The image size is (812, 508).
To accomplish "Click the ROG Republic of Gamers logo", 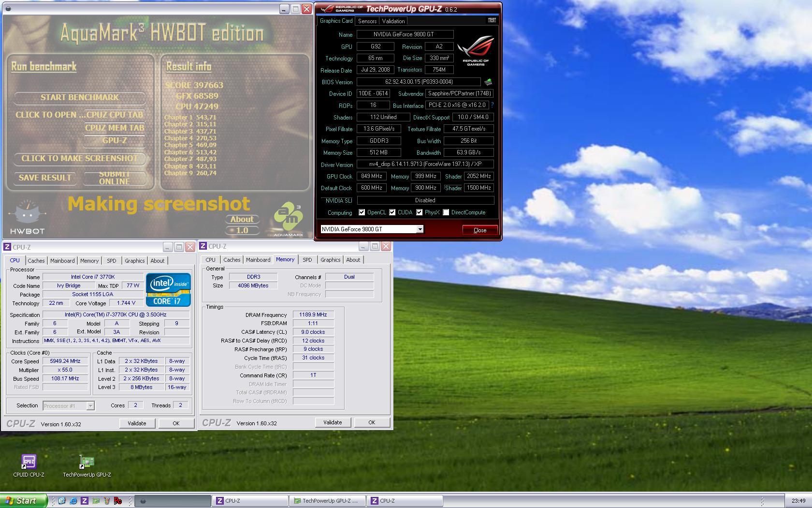I will (x=476, y=51).
